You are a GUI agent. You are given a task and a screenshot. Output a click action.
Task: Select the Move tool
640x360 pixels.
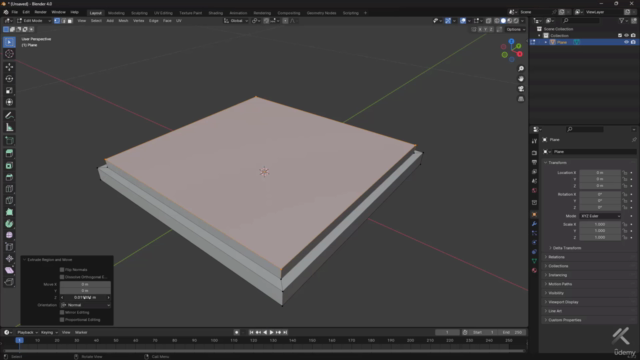click(9, 67)
